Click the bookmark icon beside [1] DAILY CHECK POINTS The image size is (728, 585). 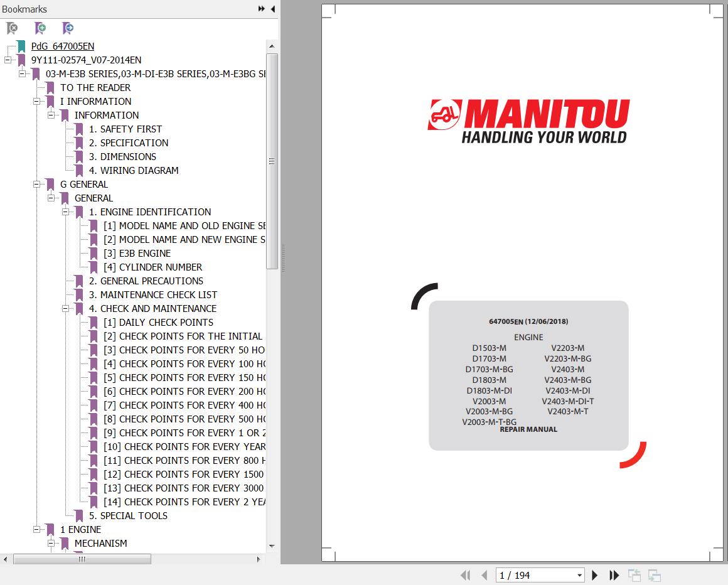94,322
